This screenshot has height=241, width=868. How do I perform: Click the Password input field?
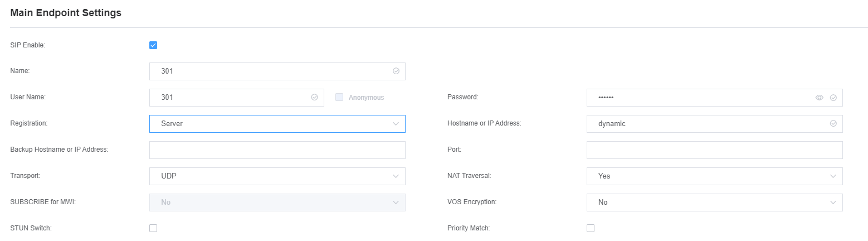(x=715, y=98)
